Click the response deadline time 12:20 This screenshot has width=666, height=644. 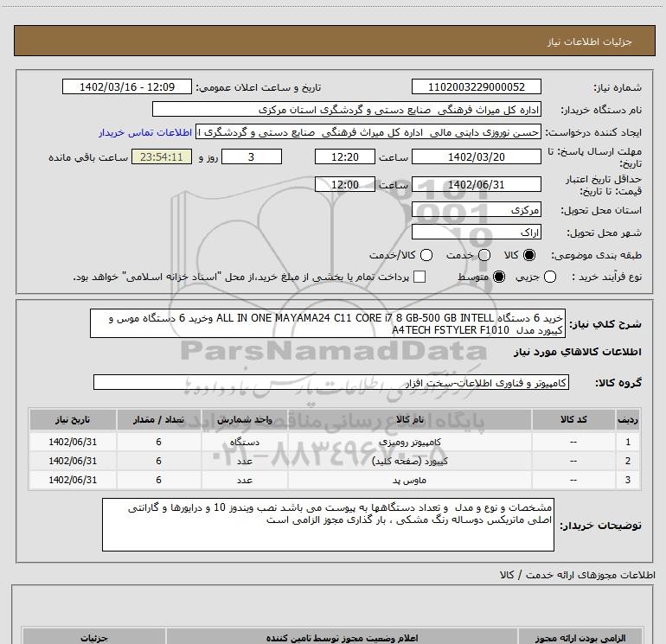tap(345, 156)
